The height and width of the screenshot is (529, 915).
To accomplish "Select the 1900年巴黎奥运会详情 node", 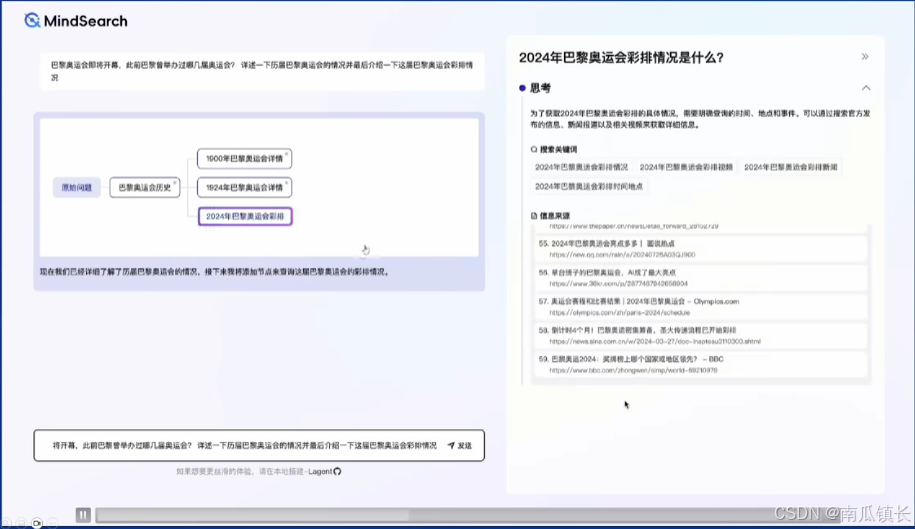I will pos(245,159).
